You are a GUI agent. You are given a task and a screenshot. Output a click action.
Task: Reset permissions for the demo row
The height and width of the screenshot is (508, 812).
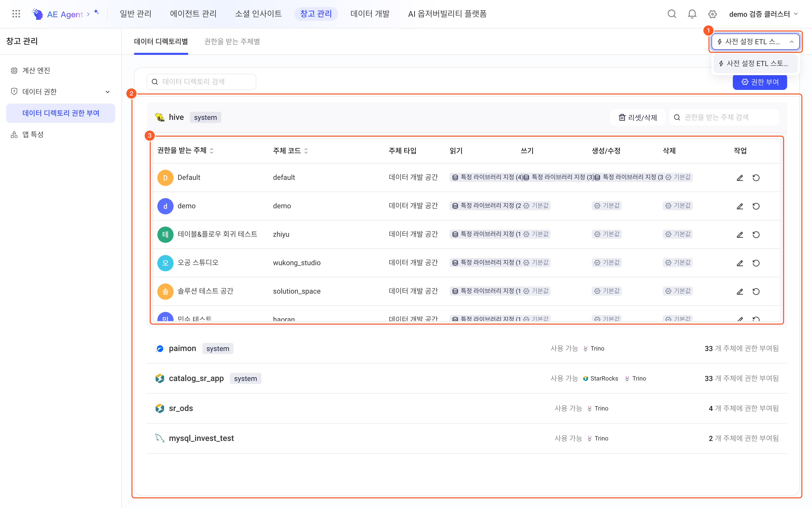pyautogui.click(x=756, y=206)
